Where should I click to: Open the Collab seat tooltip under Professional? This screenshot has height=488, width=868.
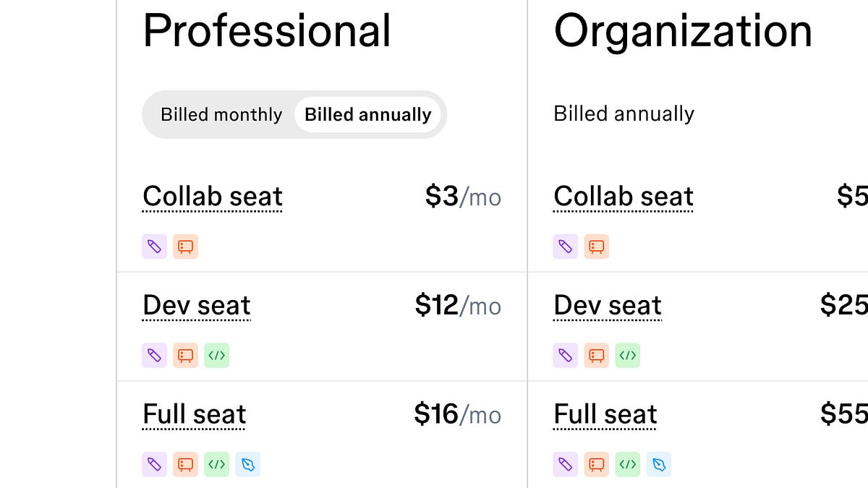212,196
